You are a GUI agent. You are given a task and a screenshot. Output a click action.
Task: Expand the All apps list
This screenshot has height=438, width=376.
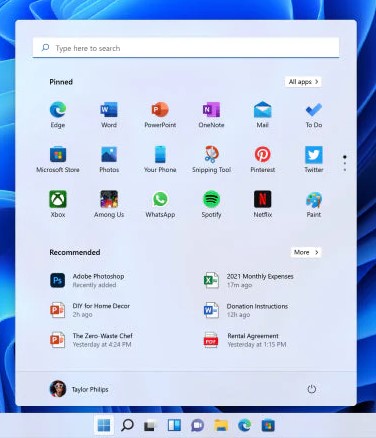coord(303,82)
